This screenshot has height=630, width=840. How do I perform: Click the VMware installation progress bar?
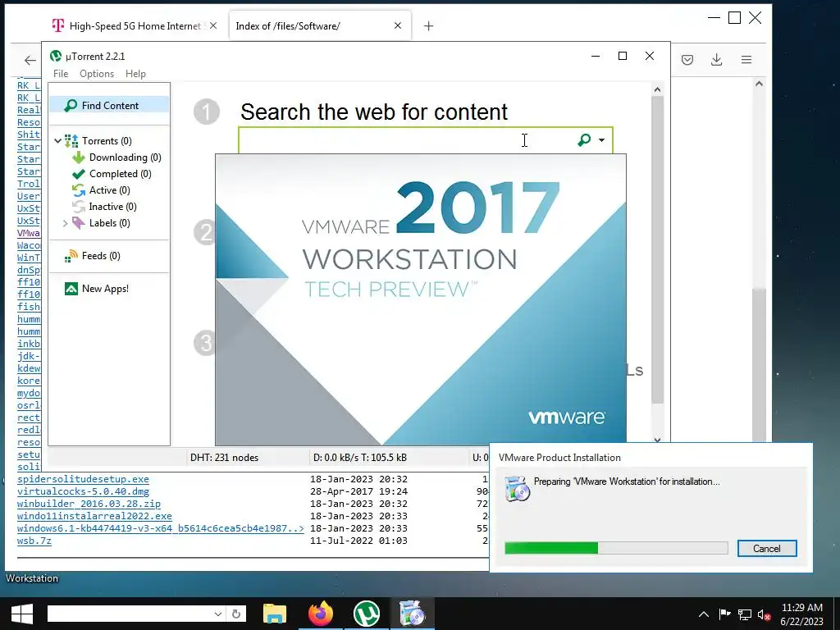pyautogui.click(x=616, y=548)
